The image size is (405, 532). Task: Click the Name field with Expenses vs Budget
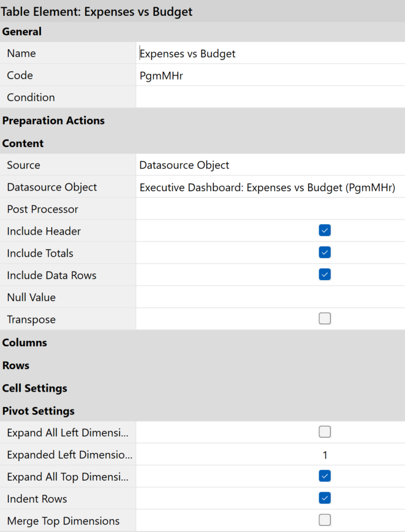(x=270, y=54)
